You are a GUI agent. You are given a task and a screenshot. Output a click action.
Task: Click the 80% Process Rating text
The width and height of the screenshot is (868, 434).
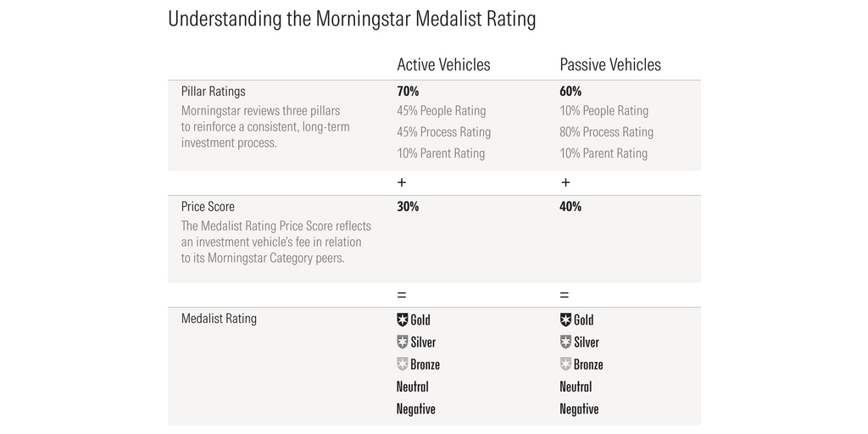coord(606,132)
